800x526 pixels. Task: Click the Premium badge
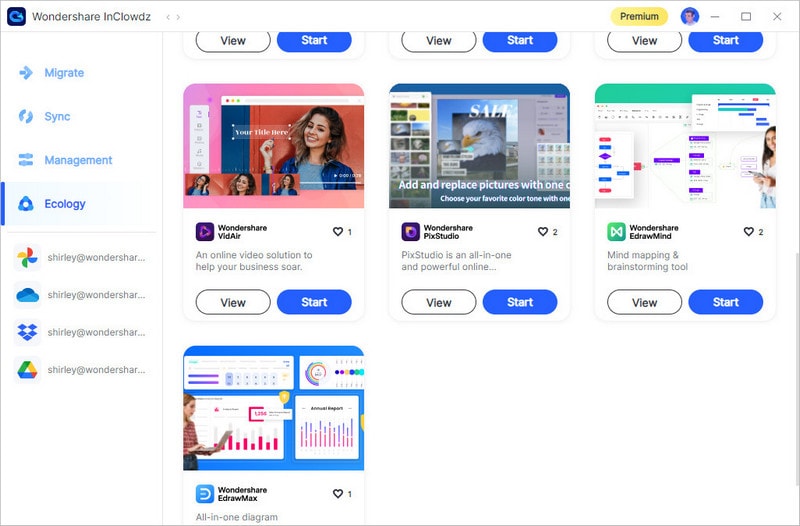639,16
